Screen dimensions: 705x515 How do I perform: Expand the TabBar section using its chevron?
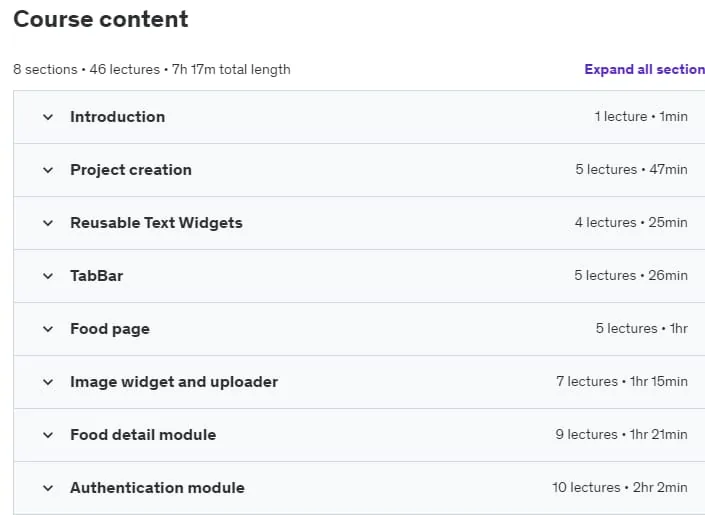click(x=48, y=276)
